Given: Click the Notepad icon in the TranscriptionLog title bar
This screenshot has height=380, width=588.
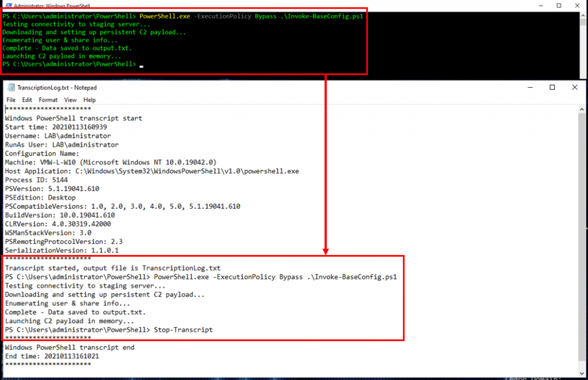Looking at the screenshot, I should (x=11, y=87).
